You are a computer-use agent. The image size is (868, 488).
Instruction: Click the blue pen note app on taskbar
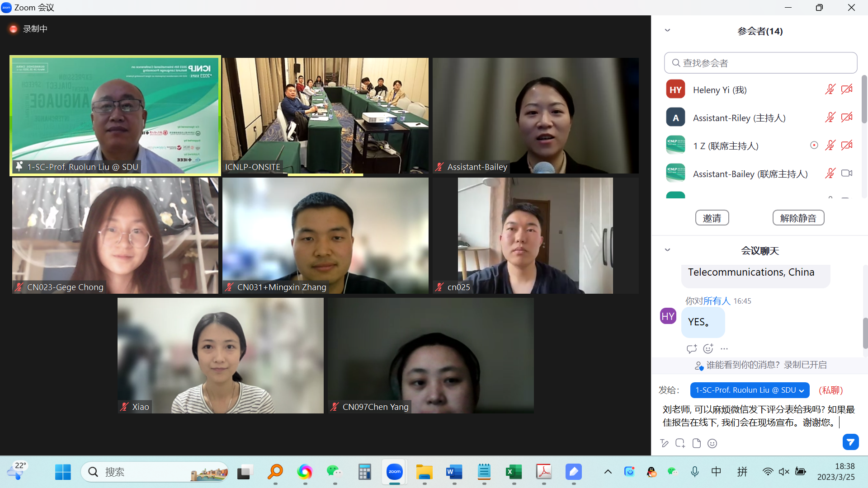(x=573, y=472)
